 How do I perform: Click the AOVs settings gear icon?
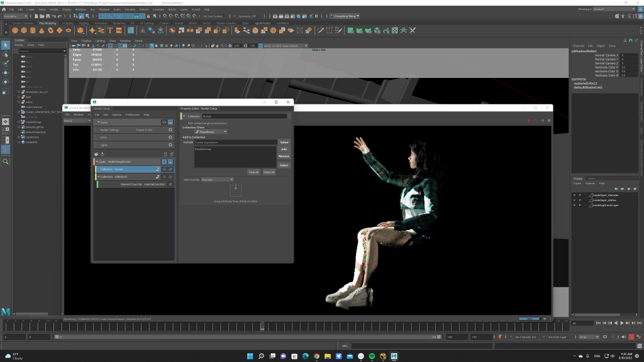170,137
